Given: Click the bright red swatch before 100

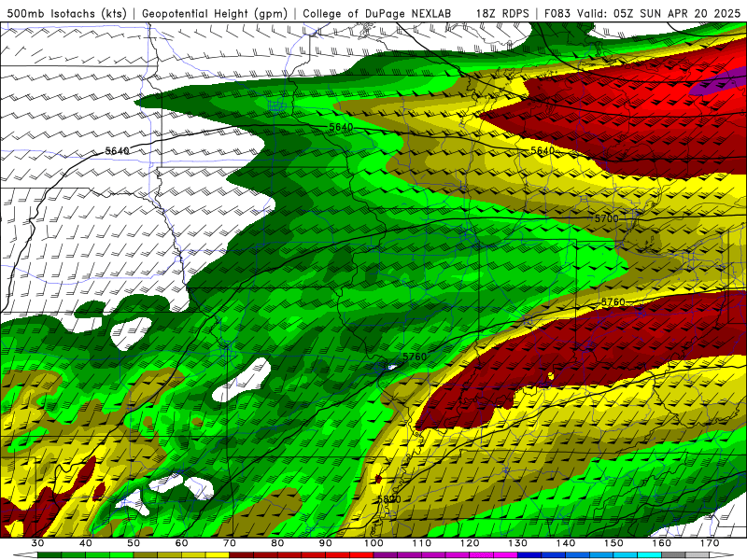Looking at the screenshot, I should pos(361,555).
